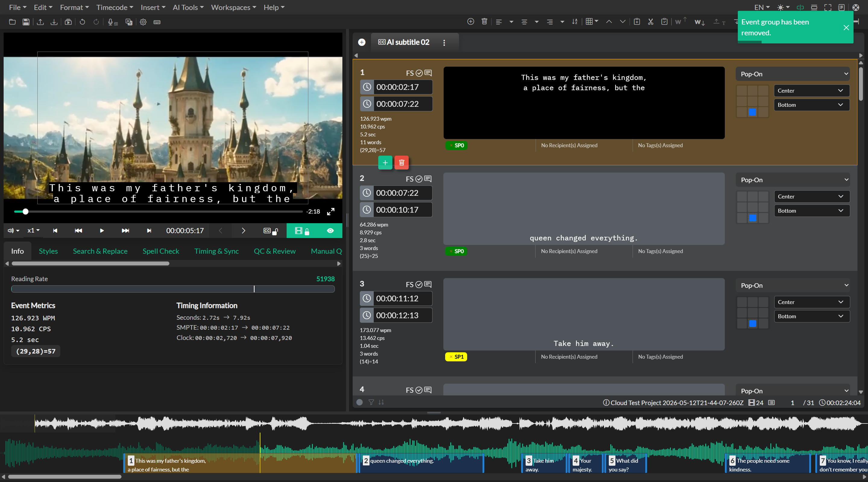
Task: Click the video progress slider handle
Action: [x=25, y=211]
